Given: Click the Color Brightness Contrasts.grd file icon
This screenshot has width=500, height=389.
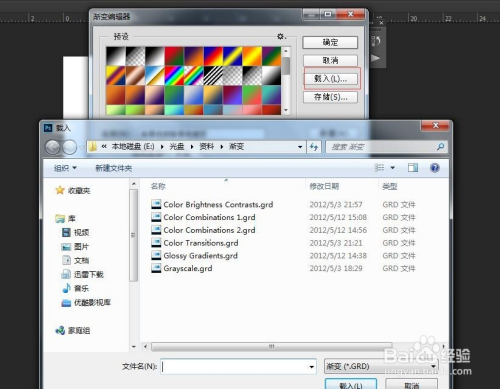Looking at the screenshot, I should coord(156,204).
